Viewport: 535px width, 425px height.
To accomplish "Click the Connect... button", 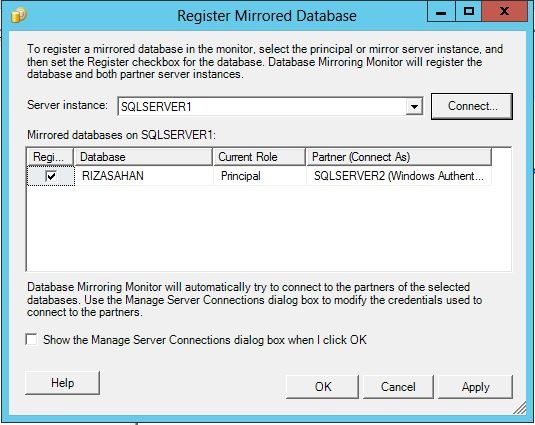I will click(472, 106).
